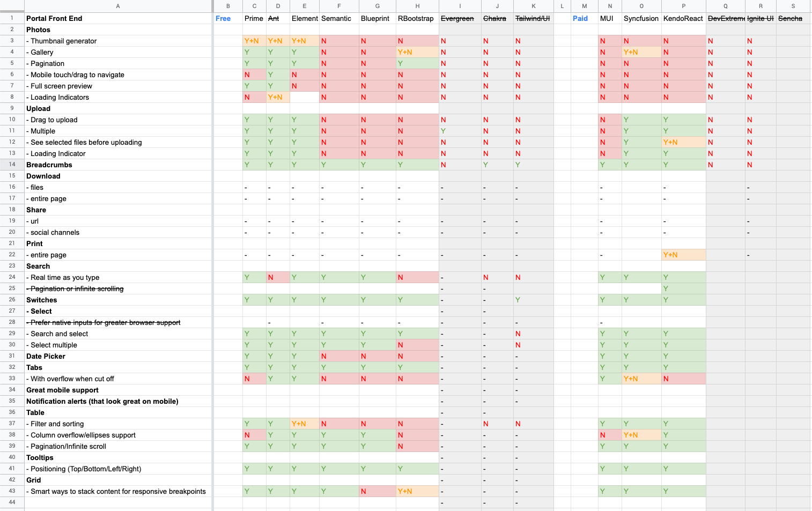Select the '- Thumbnail generator' cell
812x511 pixels.
pos(118,41)
